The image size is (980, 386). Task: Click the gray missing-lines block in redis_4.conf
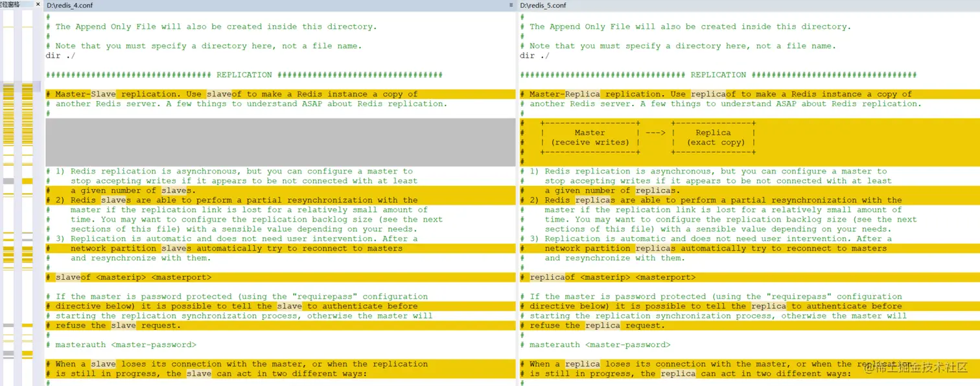[280, 142]
